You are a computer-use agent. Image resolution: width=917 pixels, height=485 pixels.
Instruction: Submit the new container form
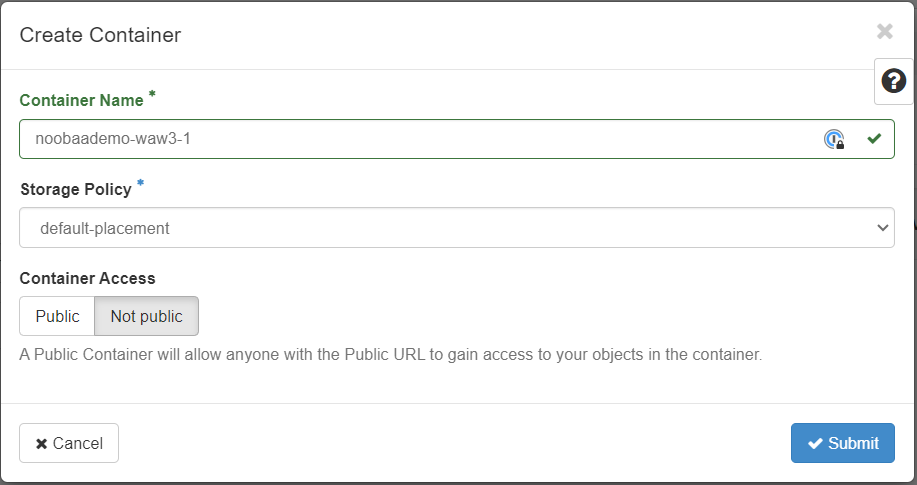click(x=842, y=443)
